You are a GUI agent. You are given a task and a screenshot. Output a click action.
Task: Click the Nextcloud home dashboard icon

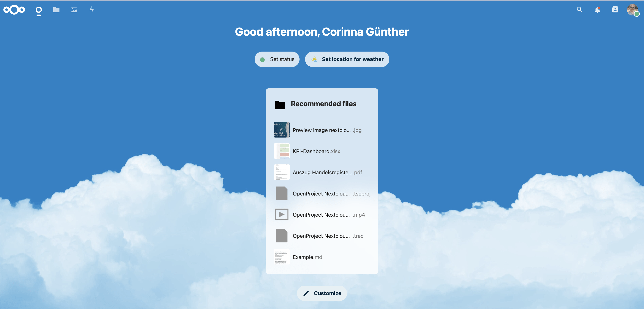pos(38,9)
